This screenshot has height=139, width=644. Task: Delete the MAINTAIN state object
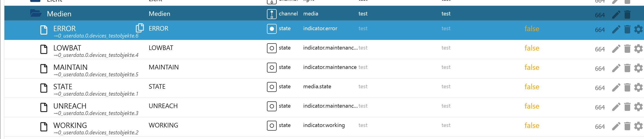coord(627,68)
